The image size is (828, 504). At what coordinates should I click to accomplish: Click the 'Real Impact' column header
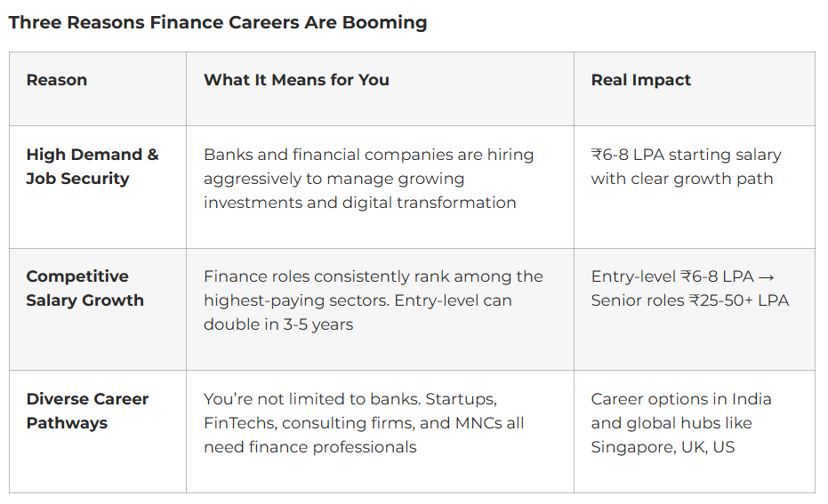[640, 80]
